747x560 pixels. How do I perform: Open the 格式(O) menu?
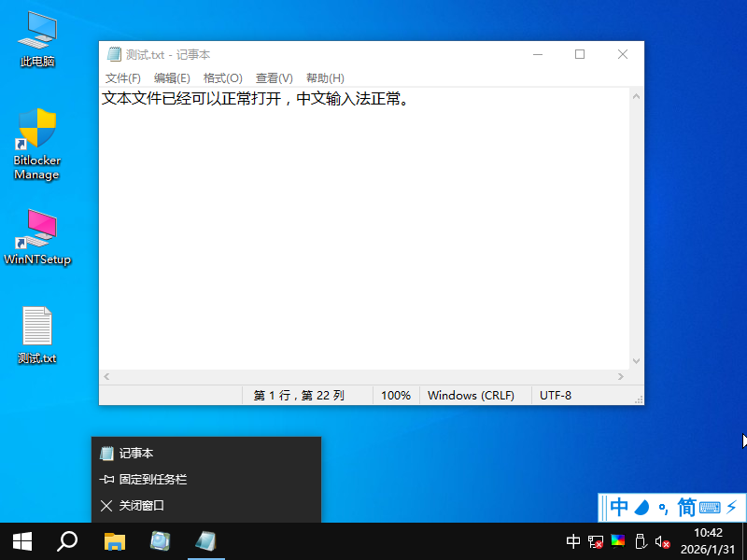222,78
